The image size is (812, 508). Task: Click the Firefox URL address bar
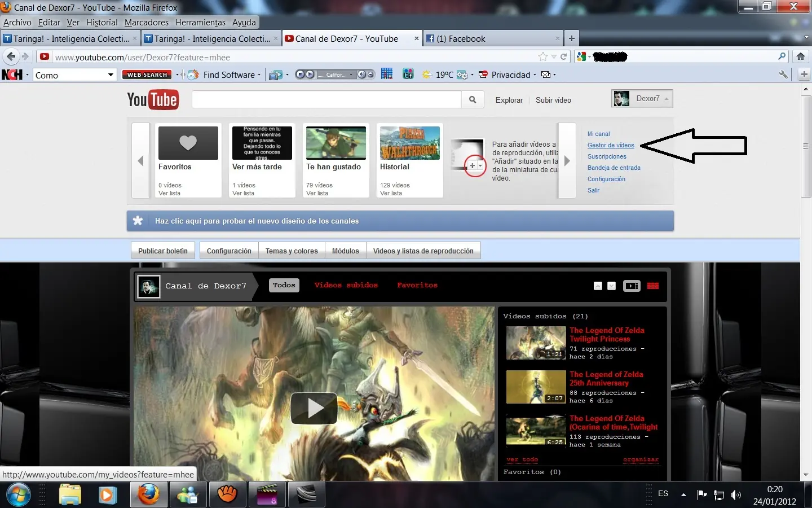pos(293,57)
